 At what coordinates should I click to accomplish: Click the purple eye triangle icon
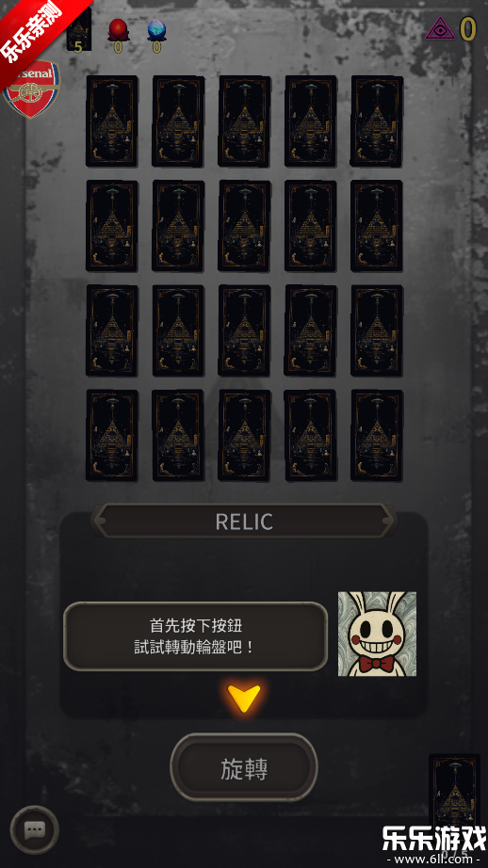440,28
